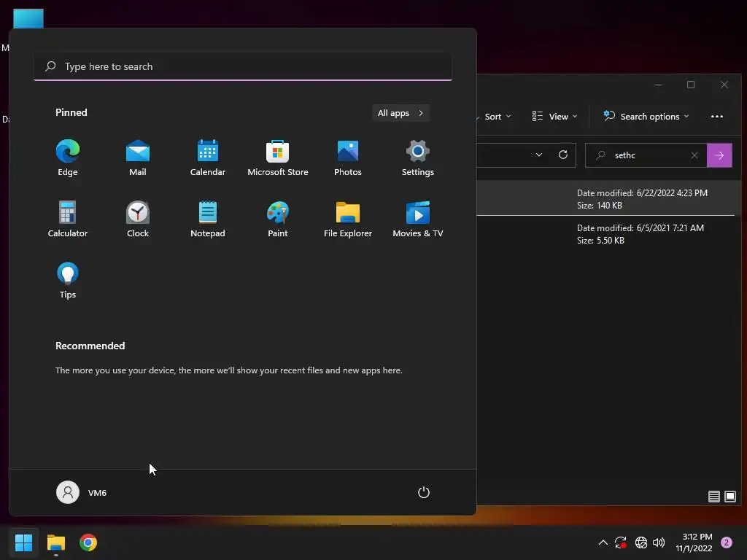The height and width of the screenshot is (560, 747).
Task: Maximize the File Explorer window
Action: point(691,85)
